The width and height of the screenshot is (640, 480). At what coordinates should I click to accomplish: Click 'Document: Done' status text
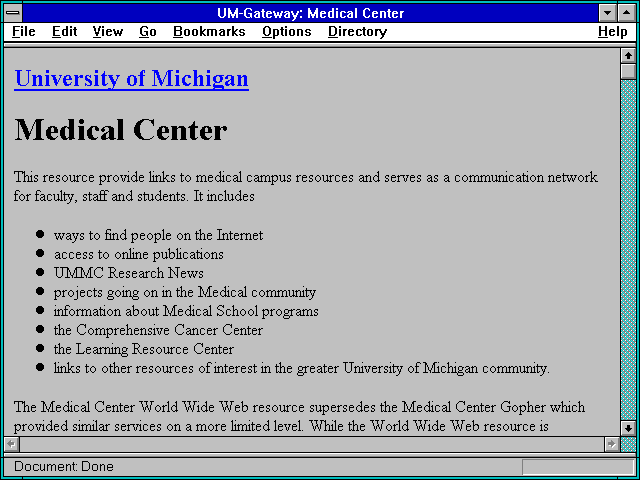pyautogui.click(x=64, y=467)
